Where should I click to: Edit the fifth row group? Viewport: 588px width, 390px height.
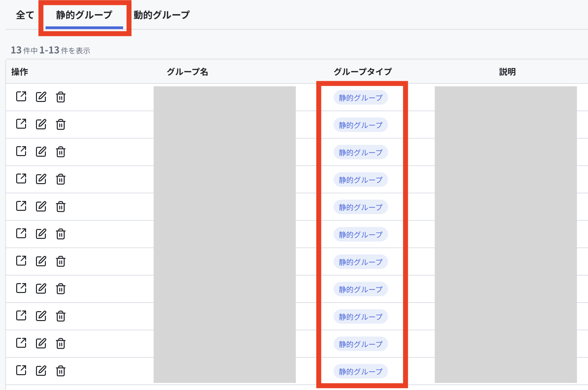click(41, 206)
